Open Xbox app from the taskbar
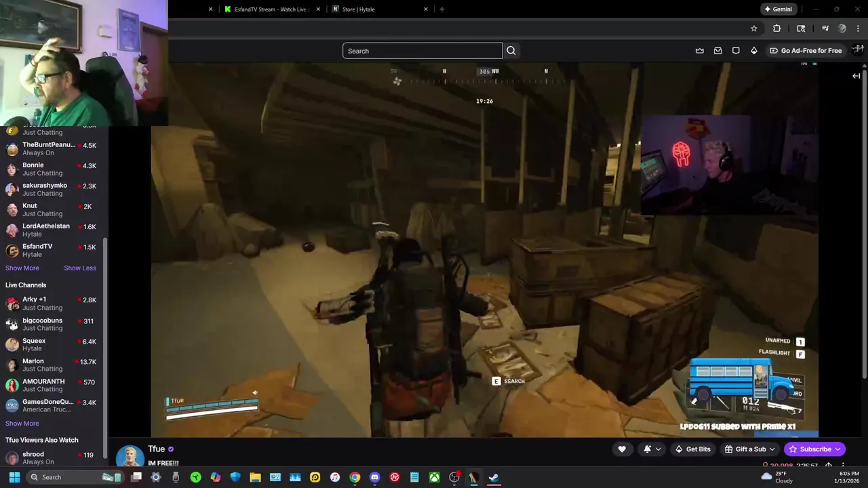The width and height of the screenshot is (868, 488). tap(434, 477)
